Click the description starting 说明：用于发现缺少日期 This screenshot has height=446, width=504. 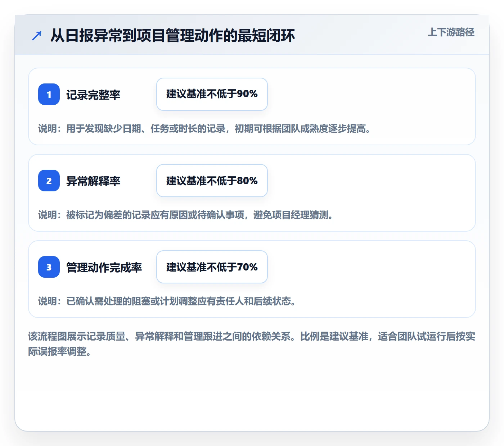click(x=205, y=129)
